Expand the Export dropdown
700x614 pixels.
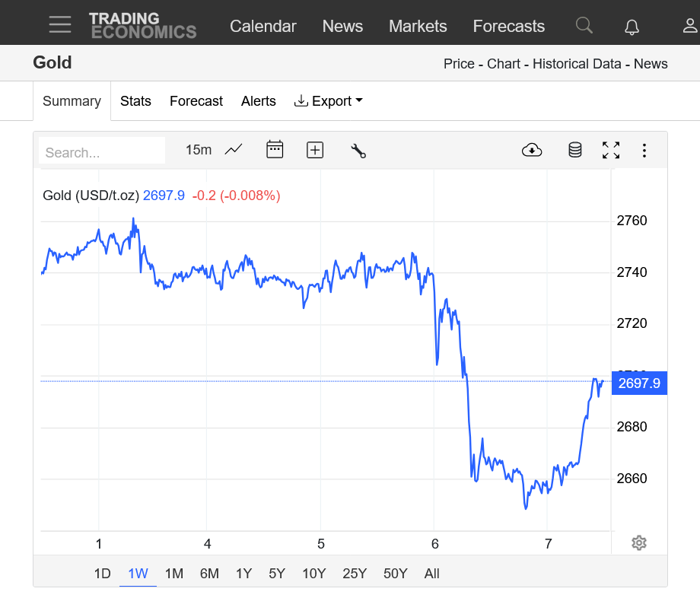pyautogui.click(x=329, y=101)
